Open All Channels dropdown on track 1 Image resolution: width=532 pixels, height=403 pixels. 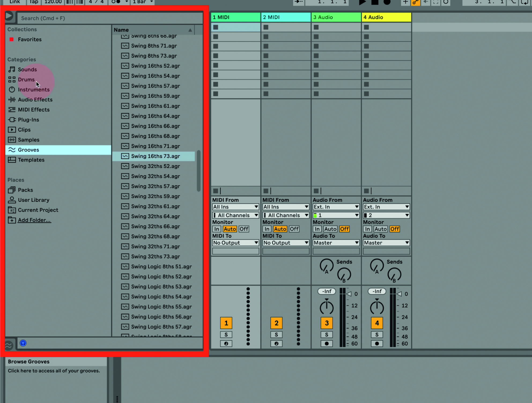236,215
